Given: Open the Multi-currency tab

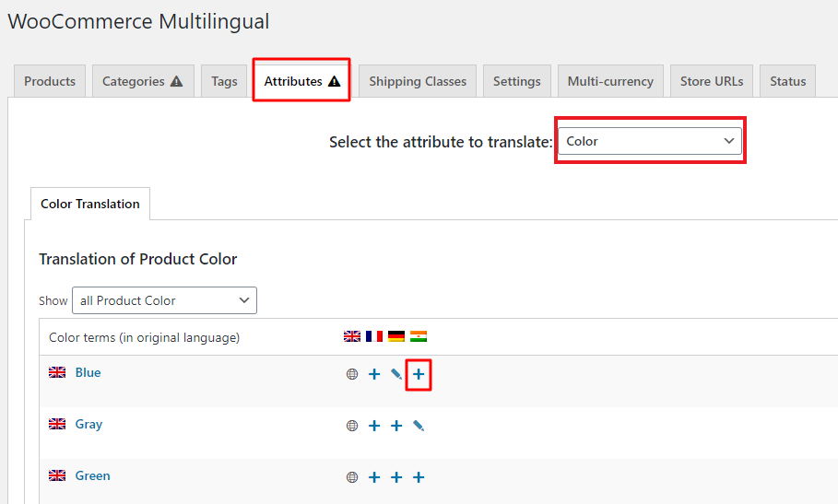Looking at the screenshot, I should pos(609,81).
